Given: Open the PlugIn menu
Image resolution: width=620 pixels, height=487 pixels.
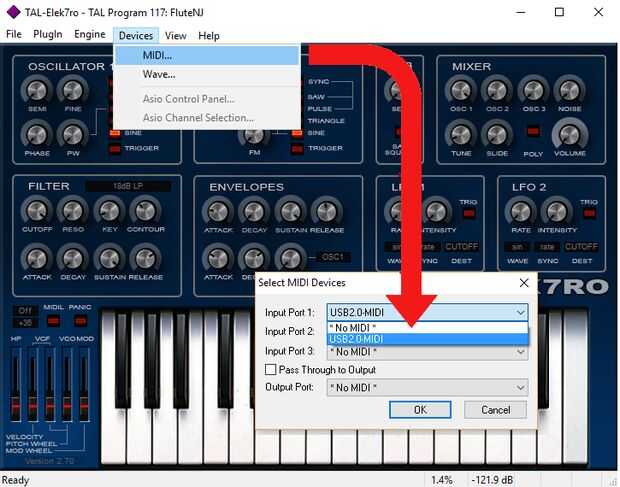Looking at the screenshot, I should (48, 35).
